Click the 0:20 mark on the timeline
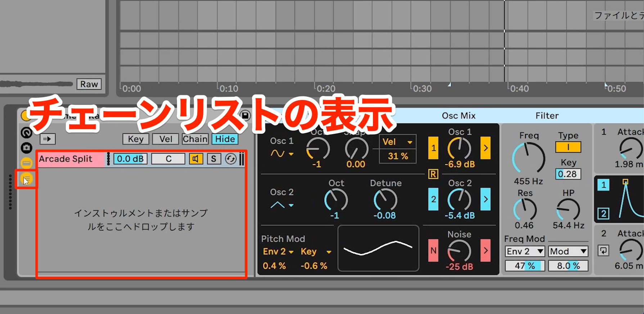This screenshot has height=314, width=644. pyautogui.click(x=326, y=88)
